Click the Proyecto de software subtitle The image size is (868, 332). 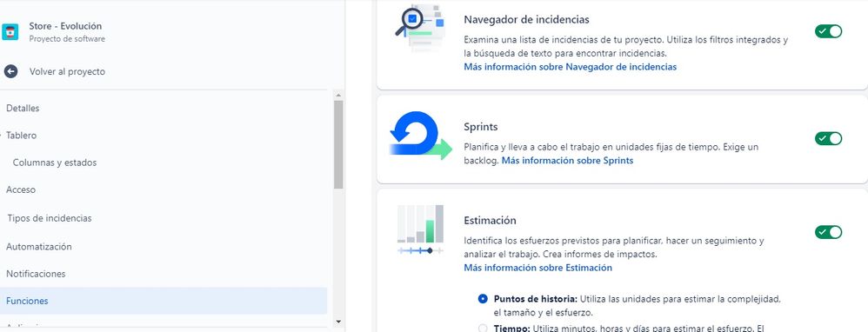click(x=67, y=39)
